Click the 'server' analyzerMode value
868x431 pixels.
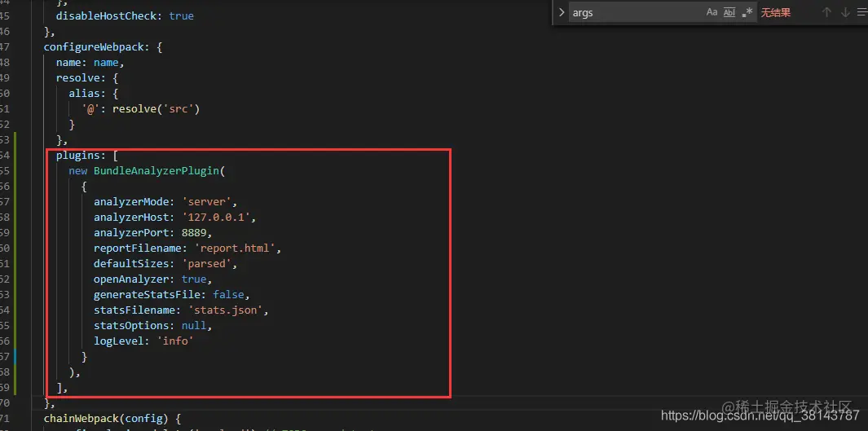click(206, 202)
